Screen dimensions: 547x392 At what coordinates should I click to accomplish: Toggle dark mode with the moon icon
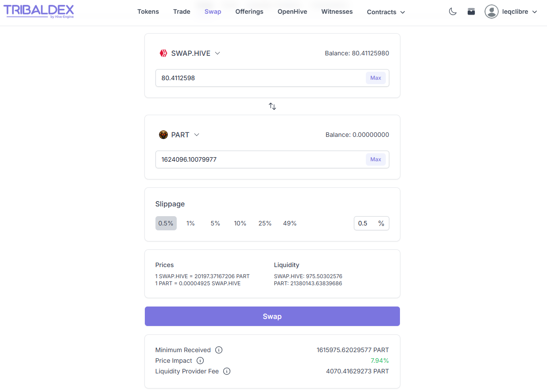pyautogui.click(x=453, y=12)
